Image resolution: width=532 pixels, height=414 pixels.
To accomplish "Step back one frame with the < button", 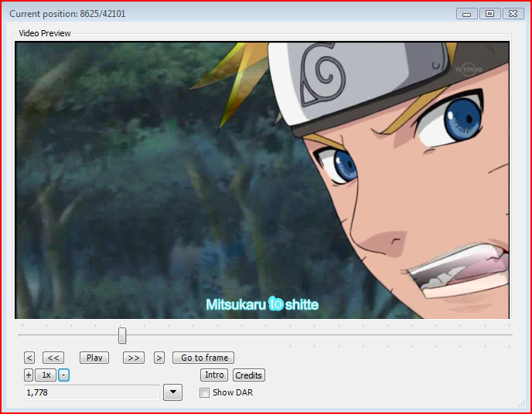I will [29, 358].
